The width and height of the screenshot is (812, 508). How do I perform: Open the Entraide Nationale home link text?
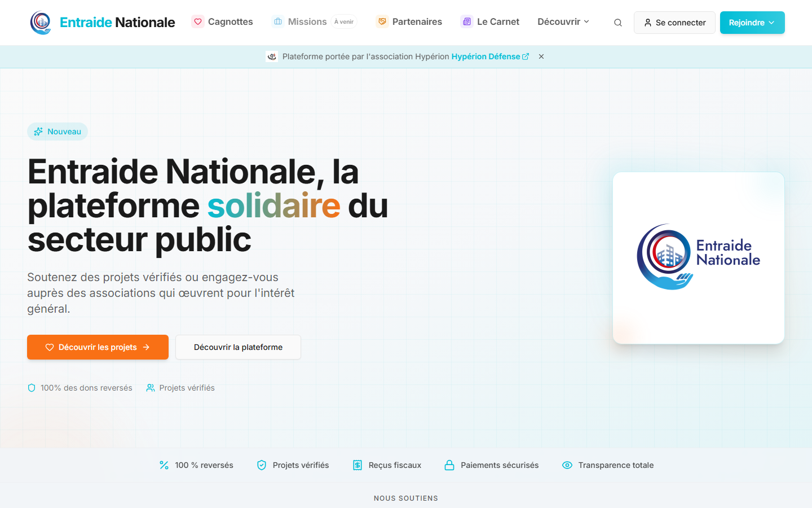[x=117, y=23]
